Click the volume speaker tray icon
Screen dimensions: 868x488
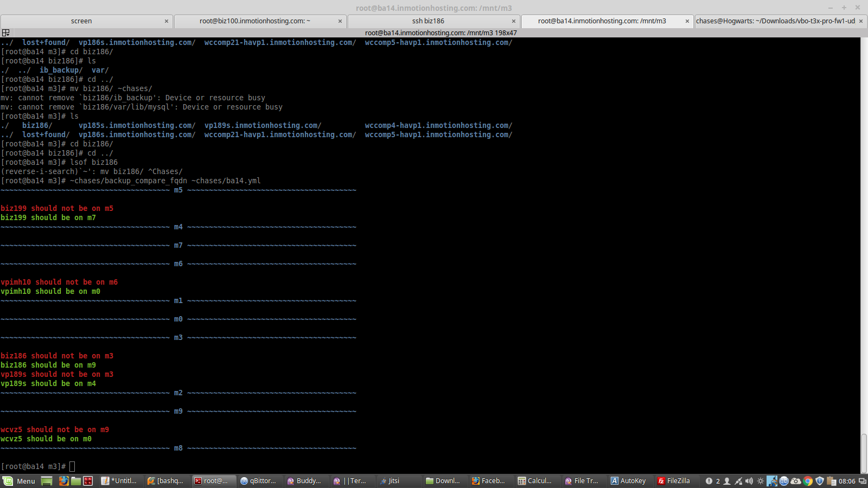tap(749, 481)
